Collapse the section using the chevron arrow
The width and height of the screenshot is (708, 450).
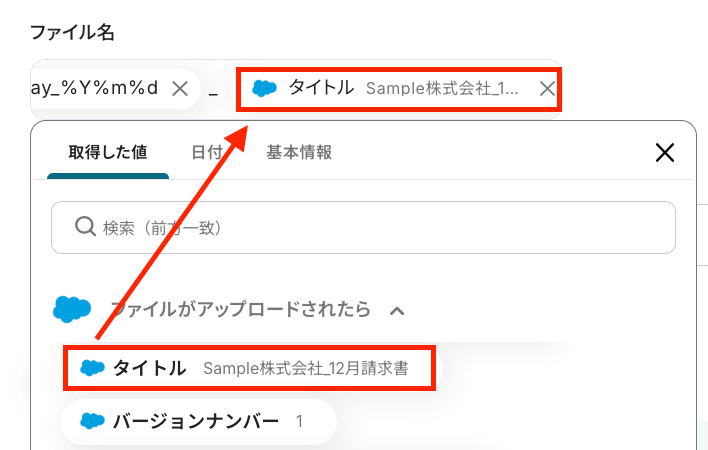(x=397, y=310)
